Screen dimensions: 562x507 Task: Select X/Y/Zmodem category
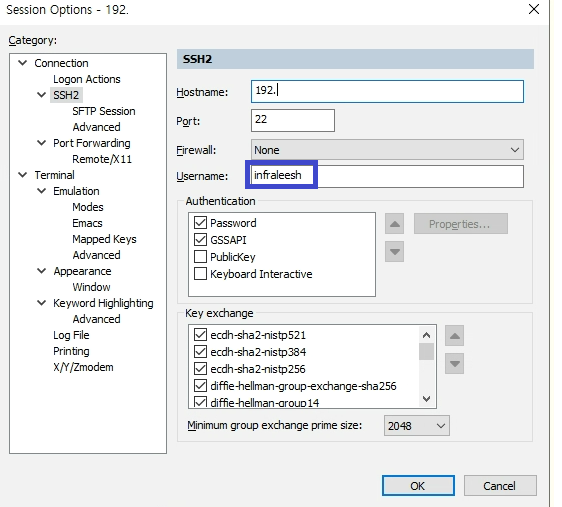83,367
